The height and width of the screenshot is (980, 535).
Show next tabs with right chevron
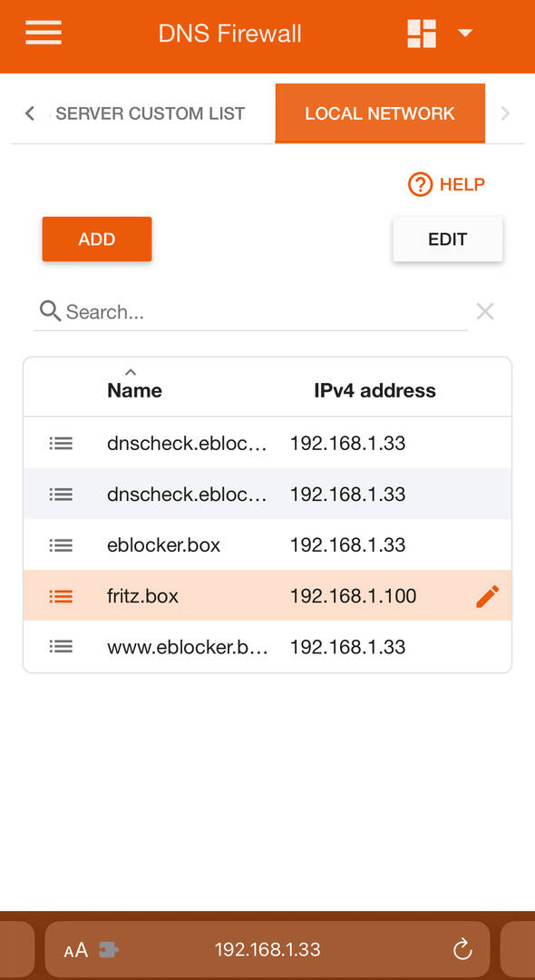point(505,113)
